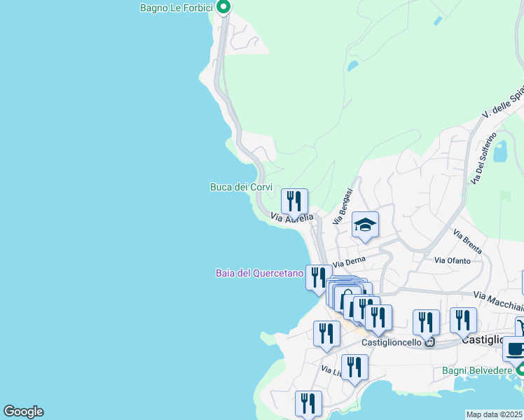Viewport: 524px width, 420px height.
Task: Select restaurant marker at the bottom map edge
Action: pos(308,405)
